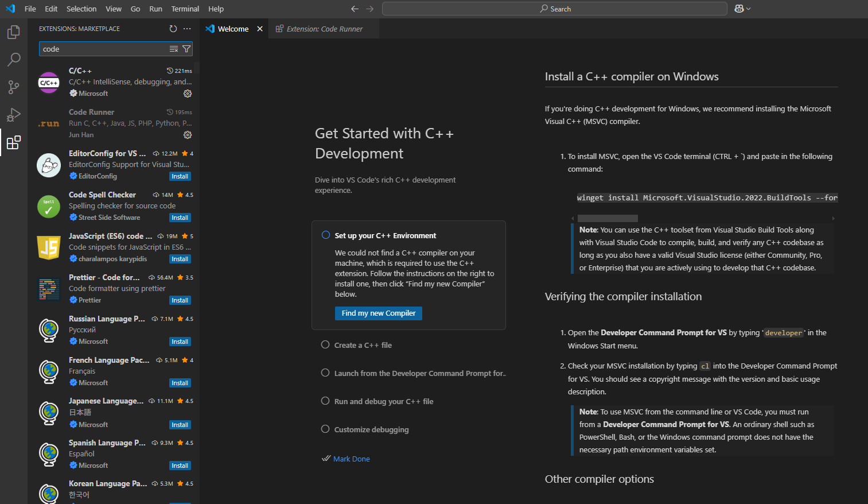
Task: Open the Selection menu
Action: (x=81, y=9)
